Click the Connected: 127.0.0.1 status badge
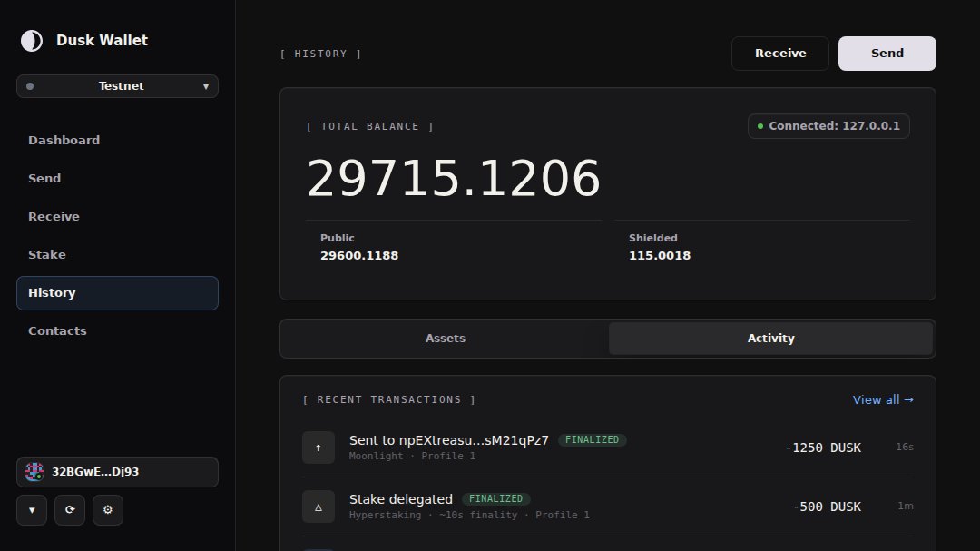The width and height of the screenshot is (980, 551). click(x=828, y=125)
